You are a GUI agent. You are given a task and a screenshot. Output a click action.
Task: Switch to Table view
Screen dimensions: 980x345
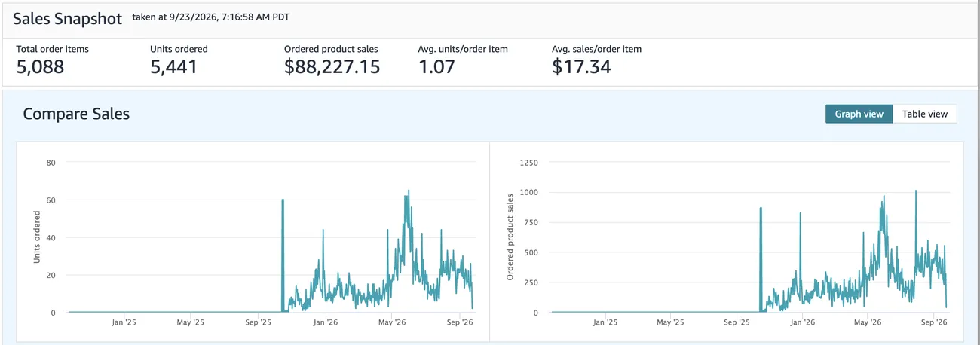[925, 114]
